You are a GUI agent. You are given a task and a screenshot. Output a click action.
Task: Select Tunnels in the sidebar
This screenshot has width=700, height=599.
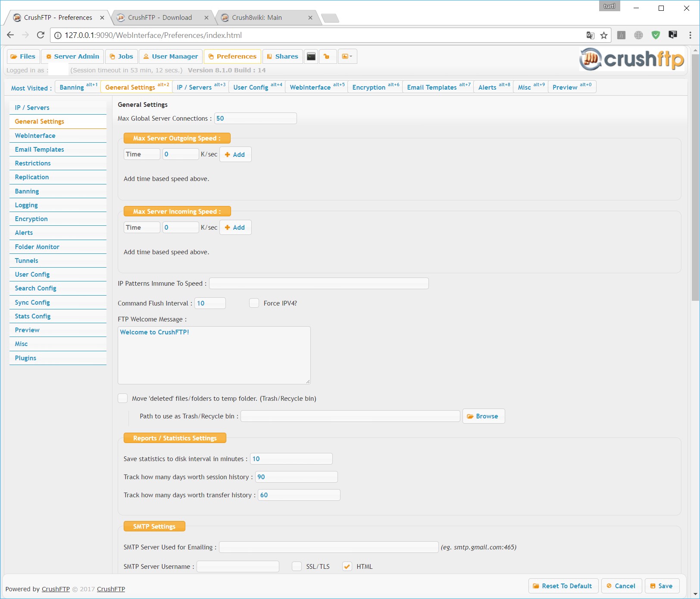58,261
